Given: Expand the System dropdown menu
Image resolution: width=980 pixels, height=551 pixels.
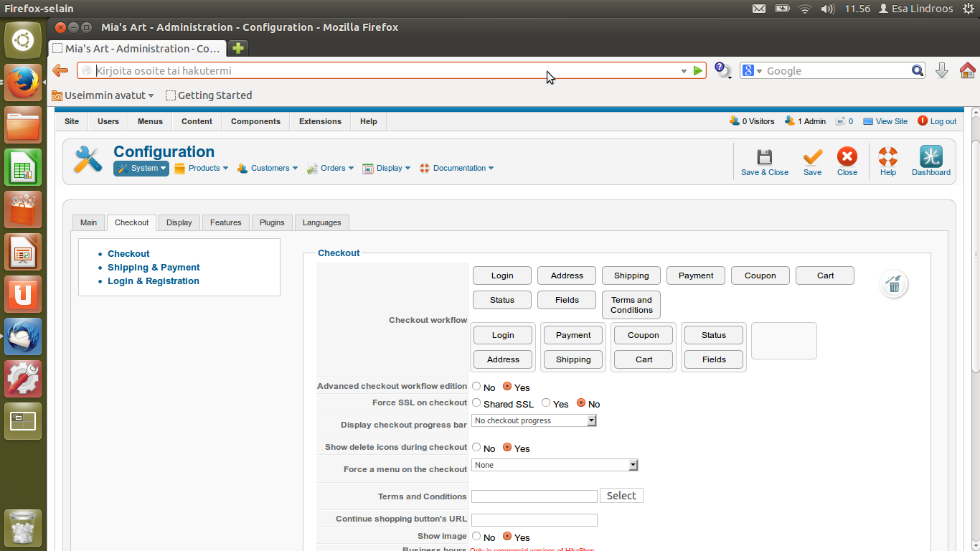Looking at the screenshot, I should tap(141, 168).
